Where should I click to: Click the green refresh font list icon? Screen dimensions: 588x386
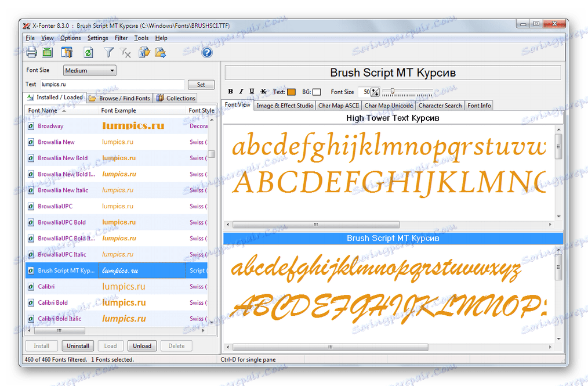point(89,52)
